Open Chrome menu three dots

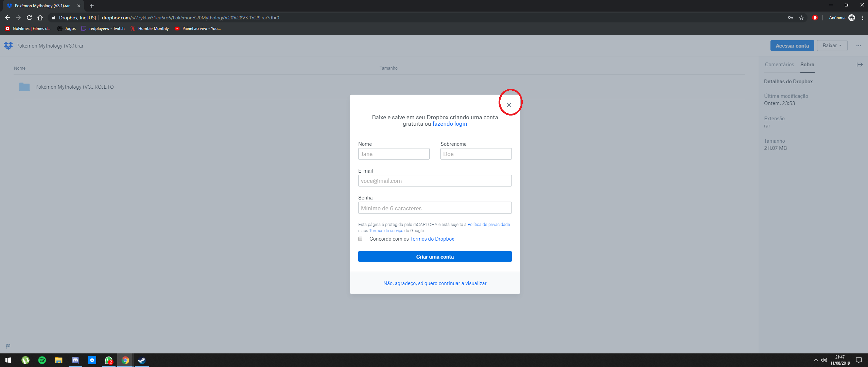(863, 18)
